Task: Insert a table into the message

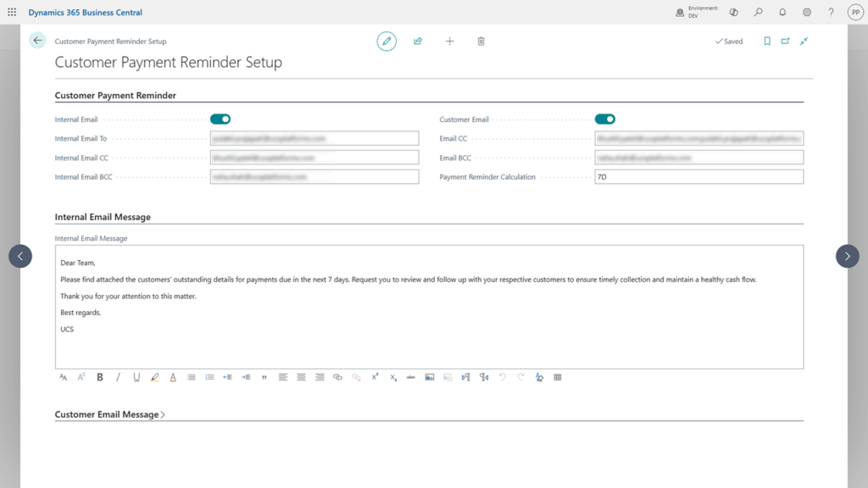Action: [x=557, y=377]
